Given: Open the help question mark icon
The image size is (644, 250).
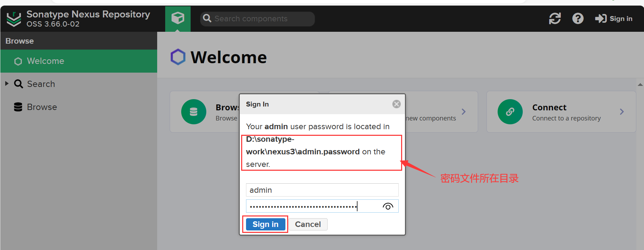Looking at the screenshot, I should coord(578,19).
